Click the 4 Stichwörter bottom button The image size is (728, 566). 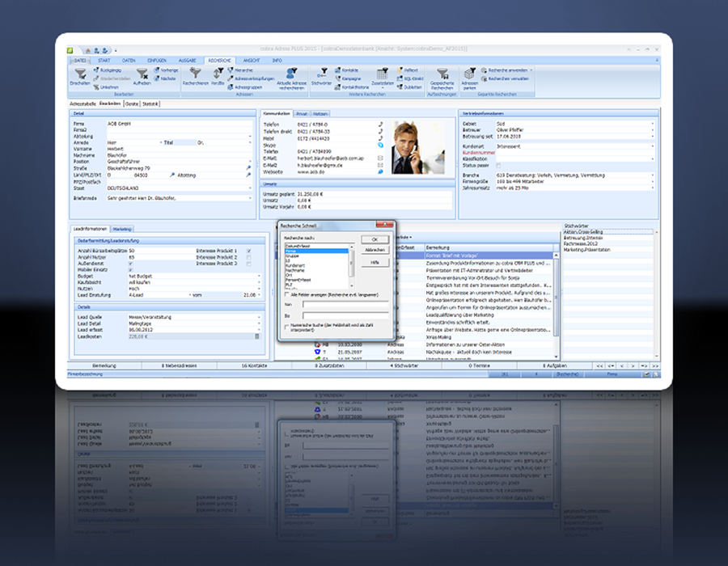tap(404, 365)
